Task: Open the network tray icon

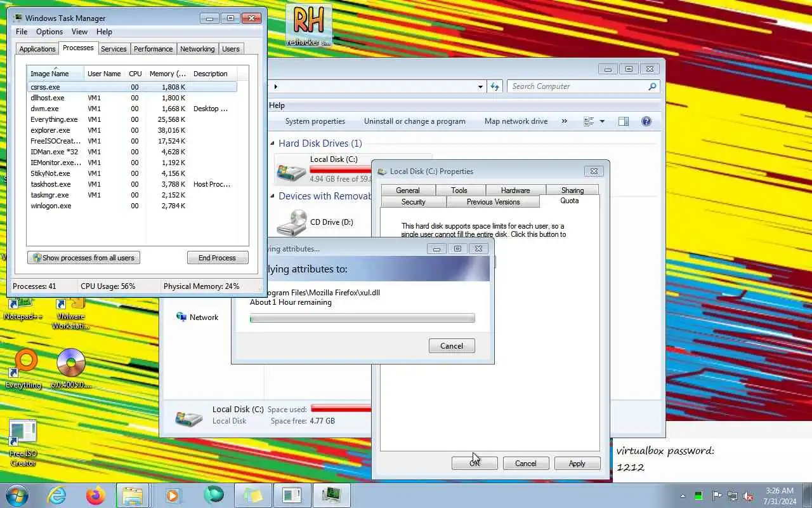Action: coord(733,496)
